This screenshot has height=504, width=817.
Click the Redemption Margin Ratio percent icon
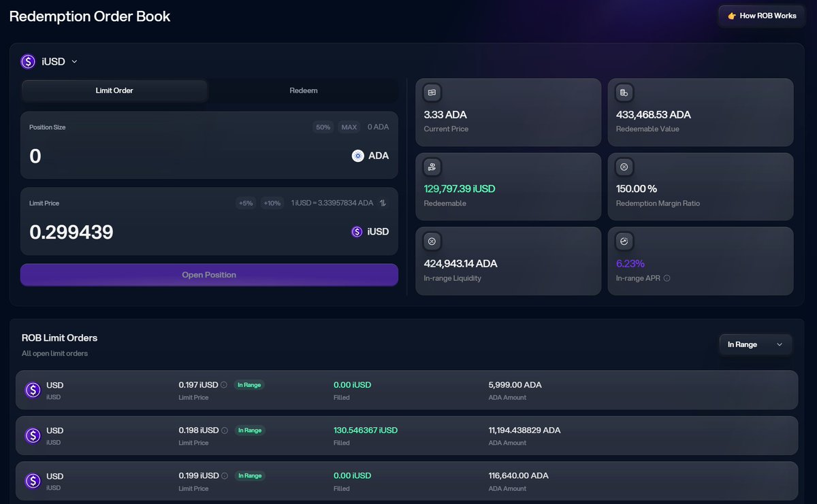[x=624, y=166]
